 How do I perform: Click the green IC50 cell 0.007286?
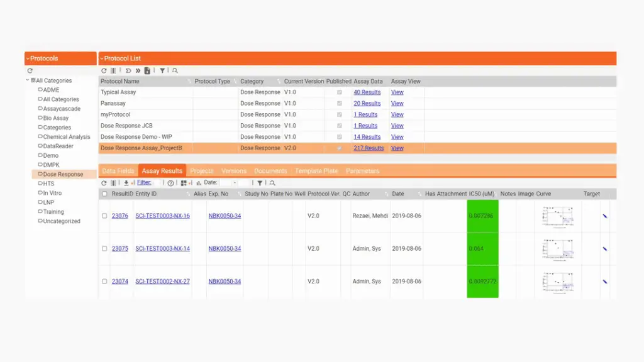pos(482,216)
